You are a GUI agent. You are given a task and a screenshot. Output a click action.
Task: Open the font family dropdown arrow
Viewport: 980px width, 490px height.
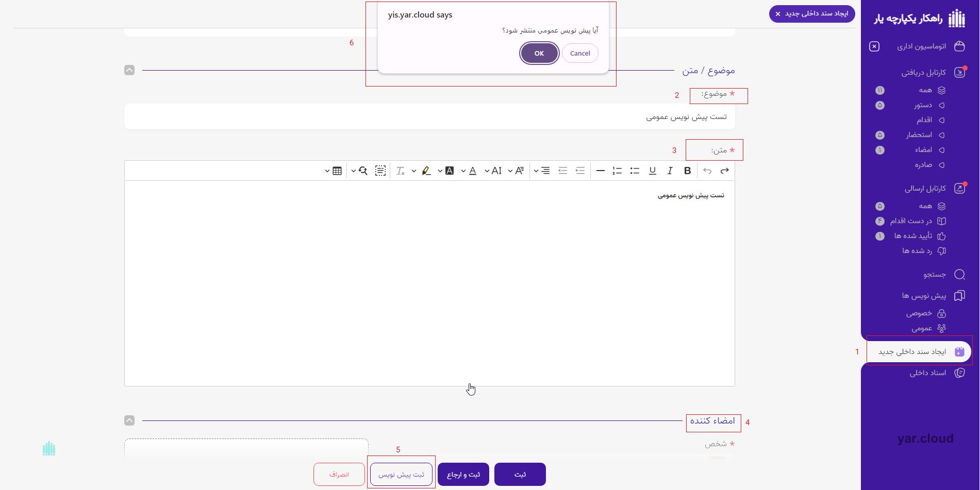510,171
